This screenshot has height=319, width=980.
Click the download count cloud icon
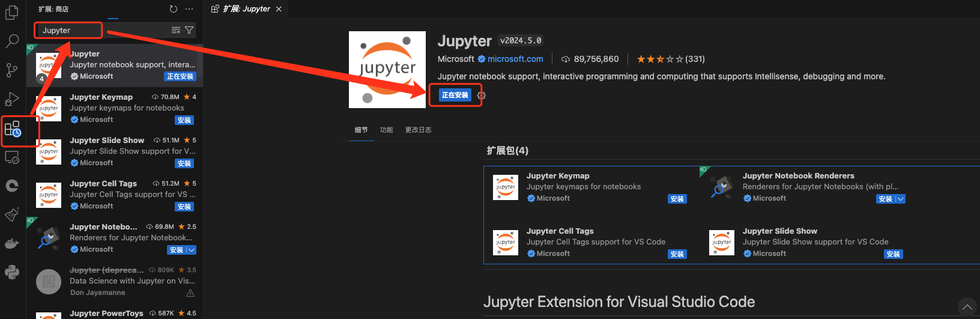pyautogui.click(x=566, y=59)
